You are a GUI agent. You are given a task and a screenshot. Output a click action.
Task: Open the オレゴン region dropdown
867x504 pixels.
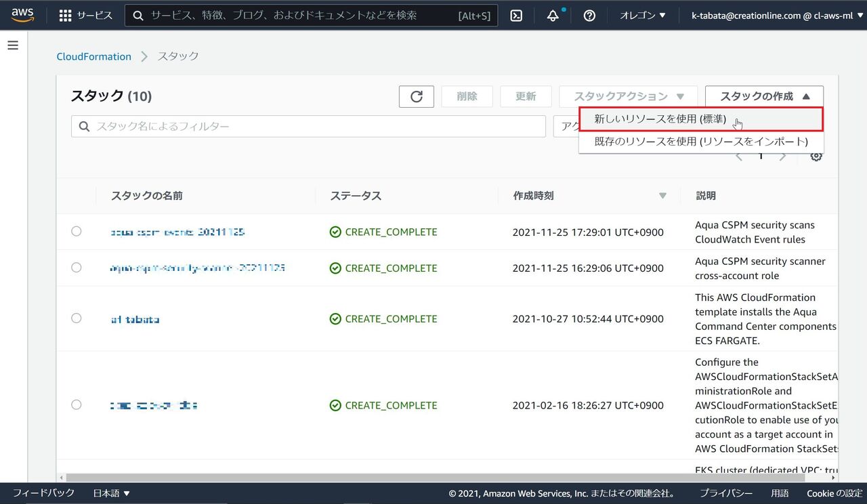point(642,15)
